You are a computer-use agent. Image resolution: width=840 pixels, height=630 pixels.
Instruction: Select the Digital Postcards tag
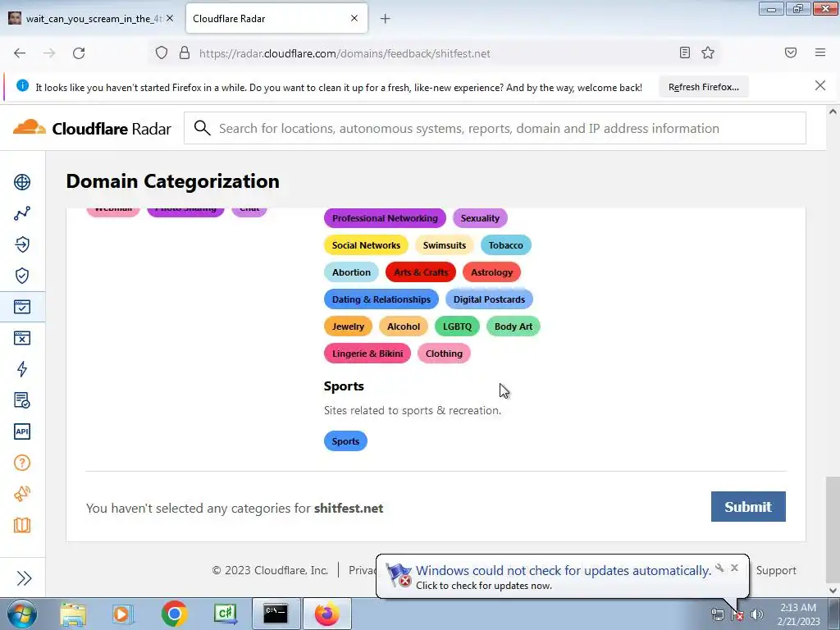click(489, 299)
